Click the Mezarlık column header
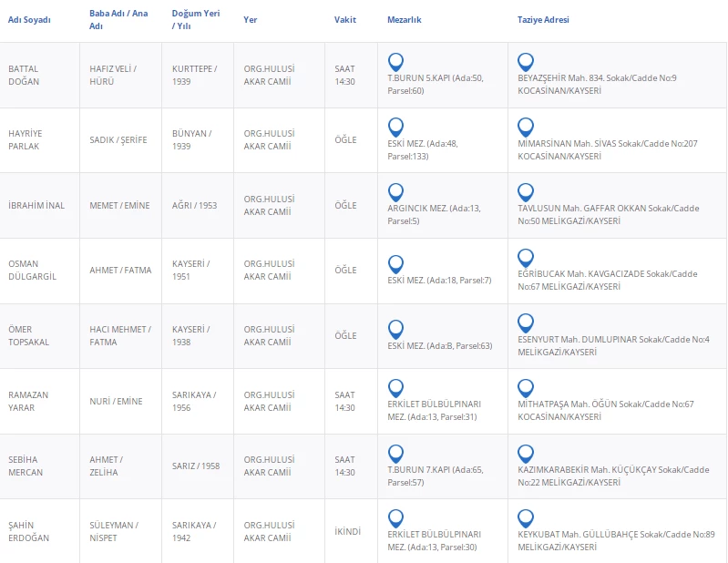This screenshot has width=728, height=563. tap(405, 19)
